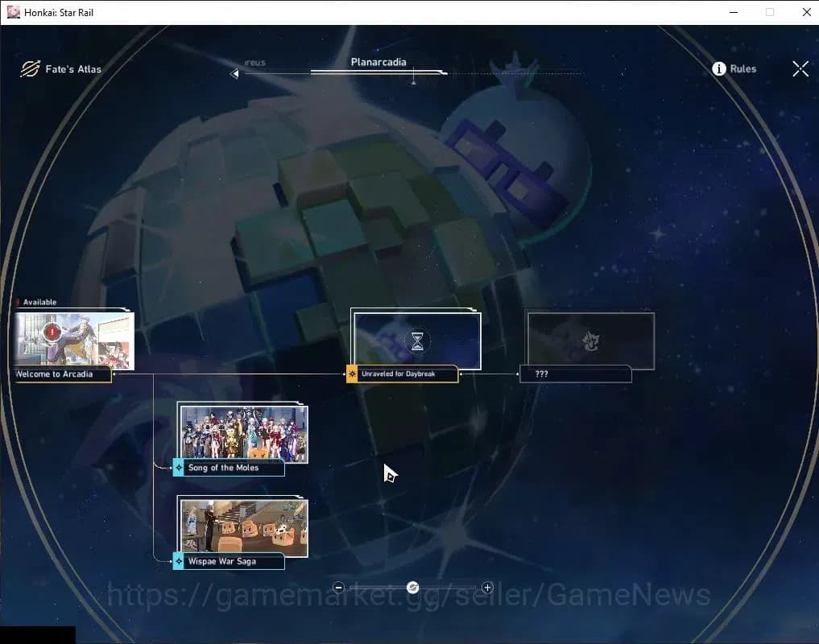Click the zoom slider handle
Screen dimensions: 819x644
point(412,588)
